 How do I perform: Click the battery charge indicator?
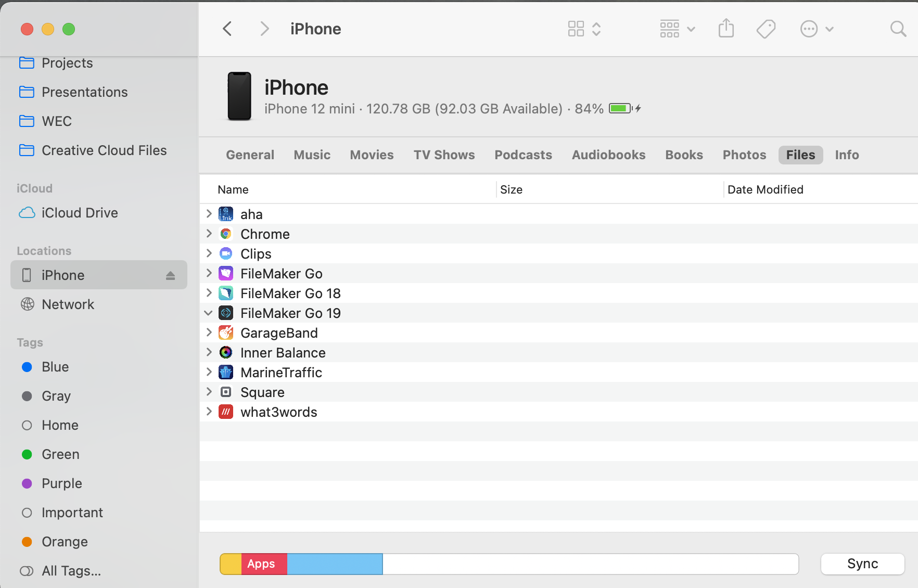coord(624,108)
